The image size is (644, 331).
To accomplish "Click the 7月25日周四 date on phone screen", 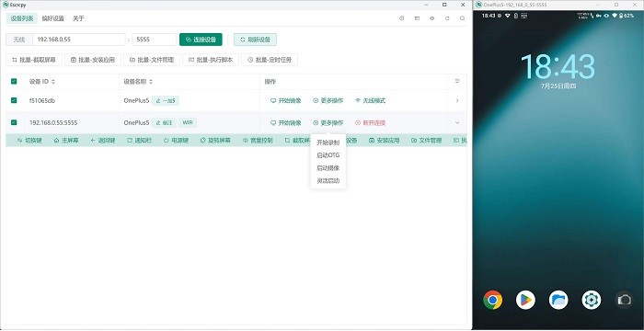I will 558,86.
